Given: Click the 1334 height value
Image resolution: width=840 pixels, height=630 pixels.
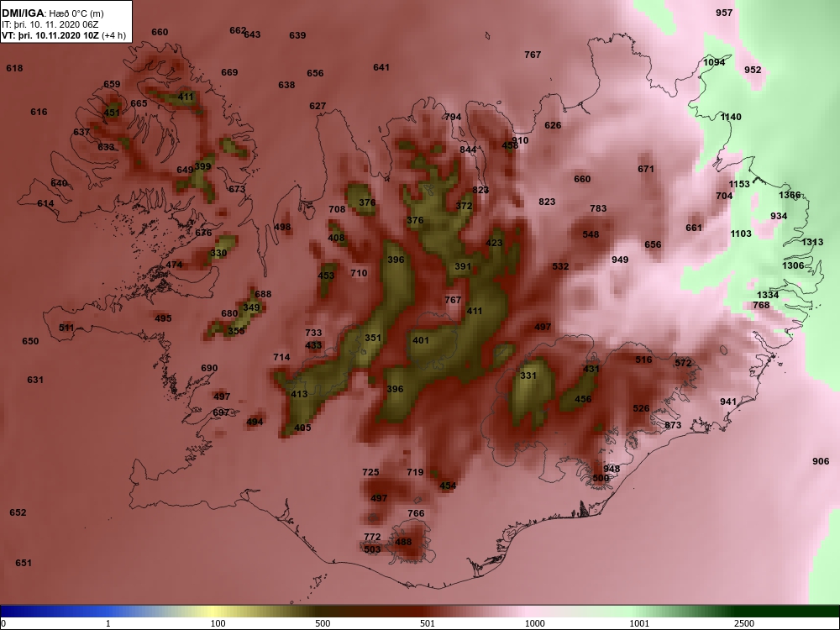Looking at the screenshot, I should 768,295.
